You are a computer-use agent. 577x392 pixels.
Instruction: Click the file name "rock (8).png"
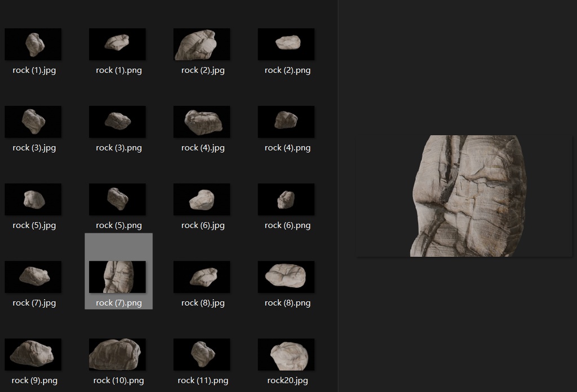coord(288,303)
